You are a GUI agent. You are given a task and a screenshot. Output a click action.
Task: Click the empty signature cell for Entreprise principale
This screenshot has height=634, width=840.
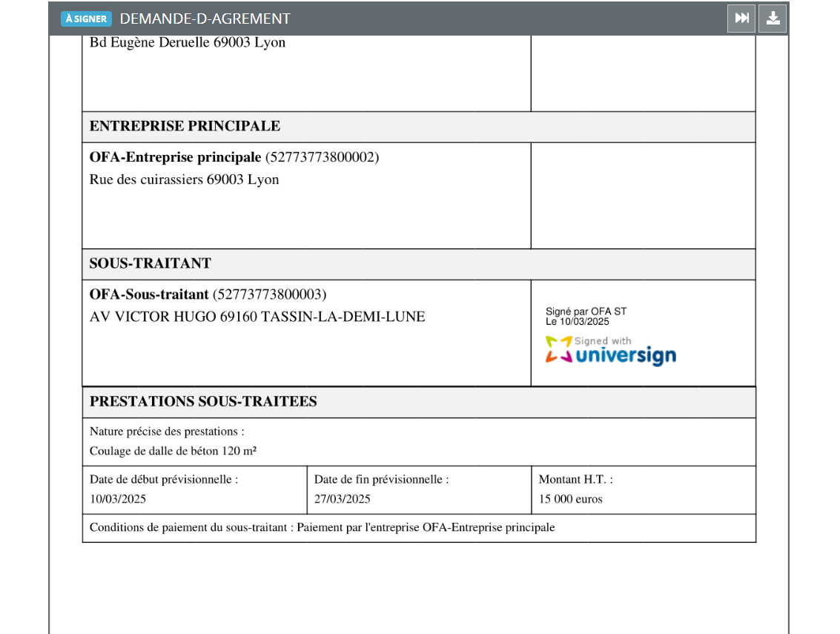click(643, 195)
